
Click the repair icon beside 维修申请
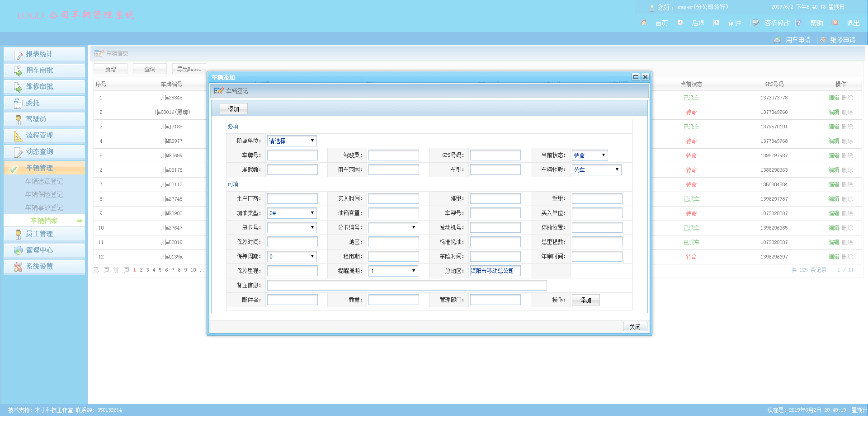click(x=823, y=40)
